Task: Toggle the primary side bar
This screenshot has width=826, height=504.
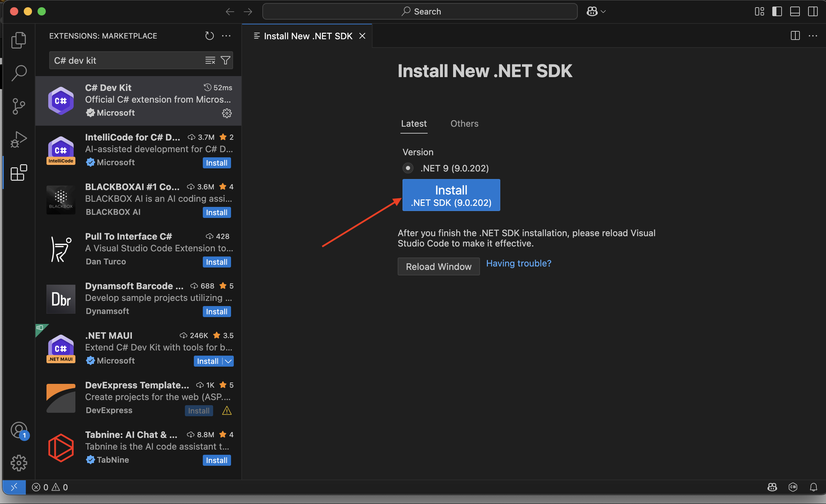Action: [777, 12]
